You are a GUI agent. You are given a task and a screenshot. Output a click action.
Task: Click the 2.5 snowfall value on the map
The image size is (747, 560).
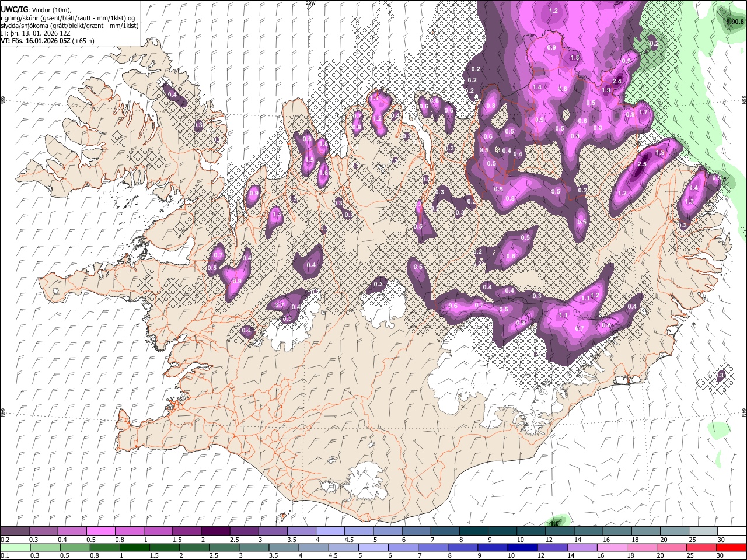coord(642,164)
